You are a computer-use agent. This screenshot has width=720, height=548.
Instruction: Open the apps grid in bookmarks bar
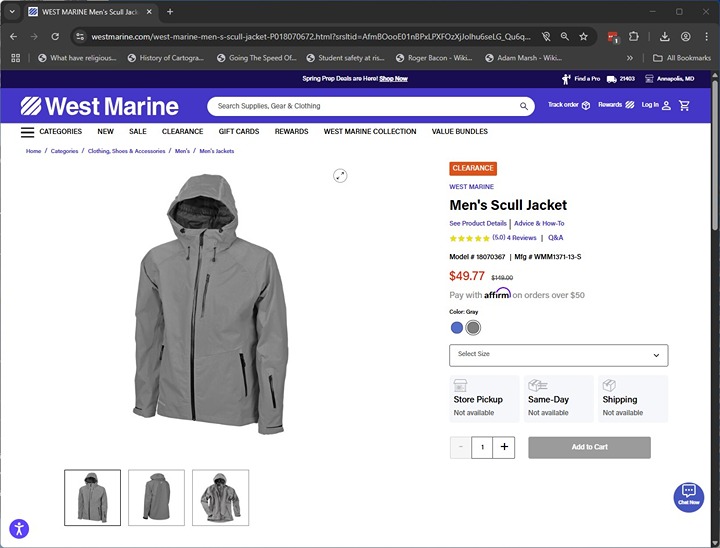tap(16, 58)
